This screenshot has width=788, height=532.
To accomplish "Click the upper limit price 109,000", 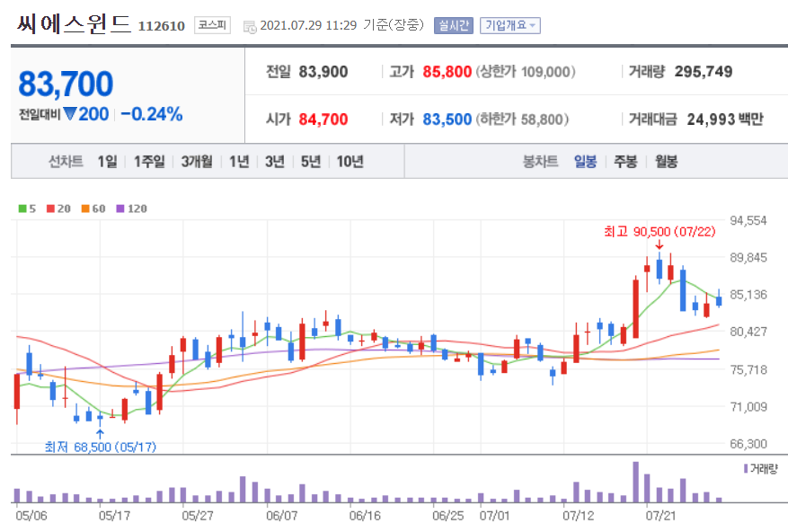I will (545, 72).
